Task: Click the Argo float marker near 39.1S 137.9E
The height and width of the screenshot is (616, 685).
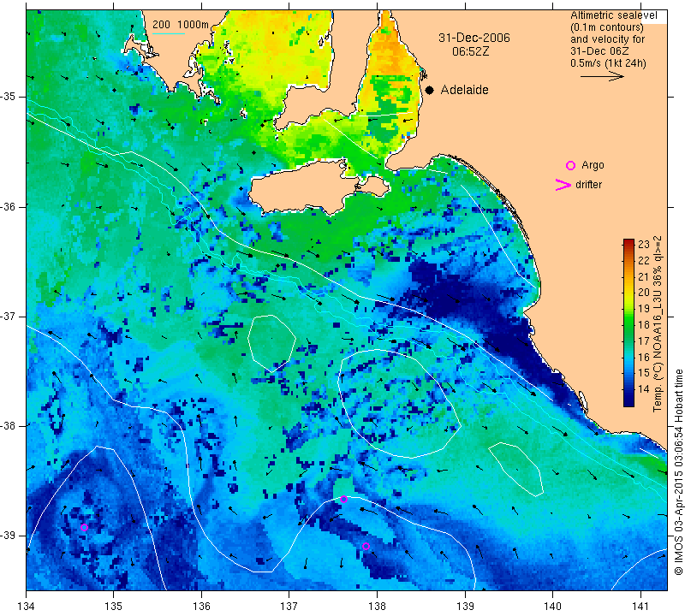Action: point(366,546)
